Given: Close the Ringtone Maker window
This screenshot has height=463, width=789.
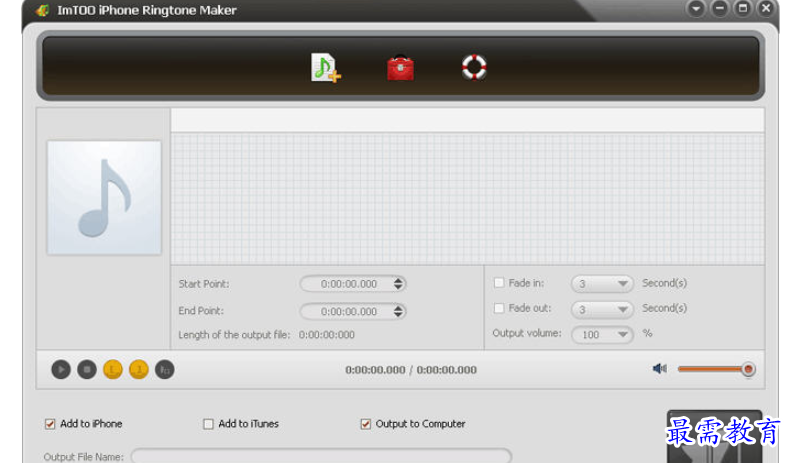Looking at the screenshot, I should click(766, 9).
